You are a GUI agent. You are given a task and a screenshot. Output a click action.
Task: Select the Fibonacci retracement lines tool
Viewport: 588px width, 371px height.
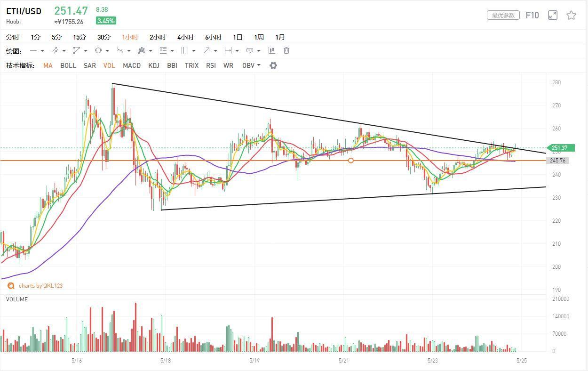tap(163, 50)
